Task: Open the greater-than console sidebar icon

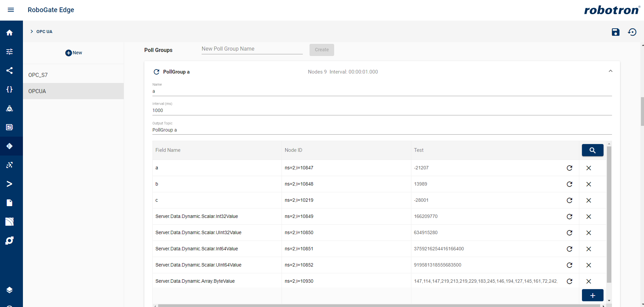Action: (9, 184)
